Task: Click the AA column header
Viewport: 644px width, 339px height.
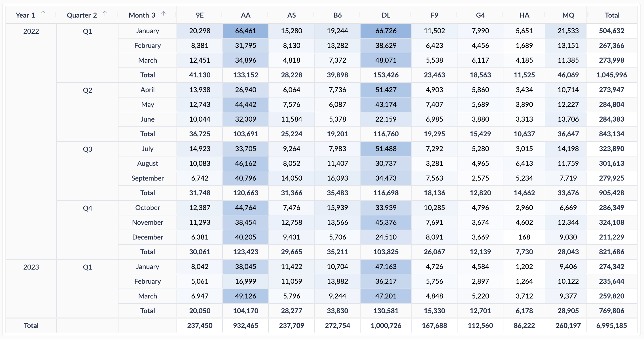Action: coord(245,15)
